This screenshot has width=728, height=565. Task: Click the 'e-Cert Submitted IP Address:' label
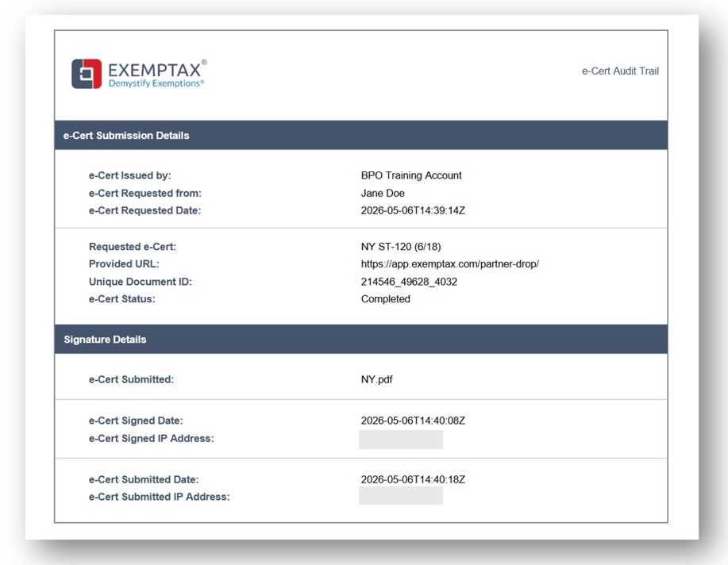(160, 497)
